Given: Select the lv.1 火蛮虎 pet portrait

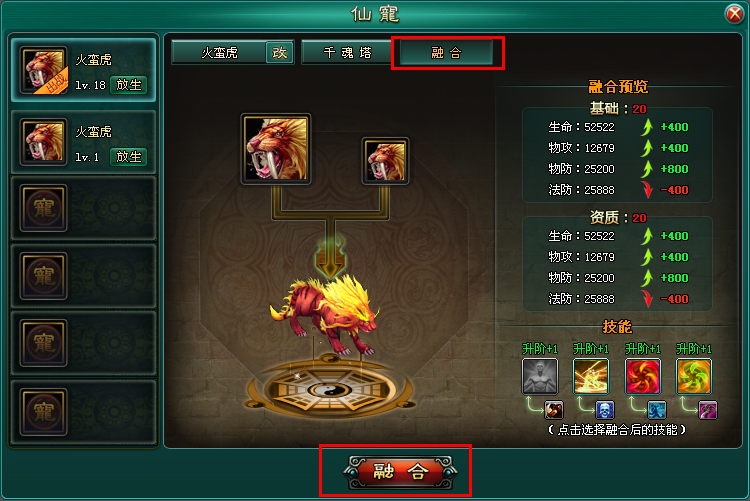Looking at the screenshot, I should tap(44, 142).
